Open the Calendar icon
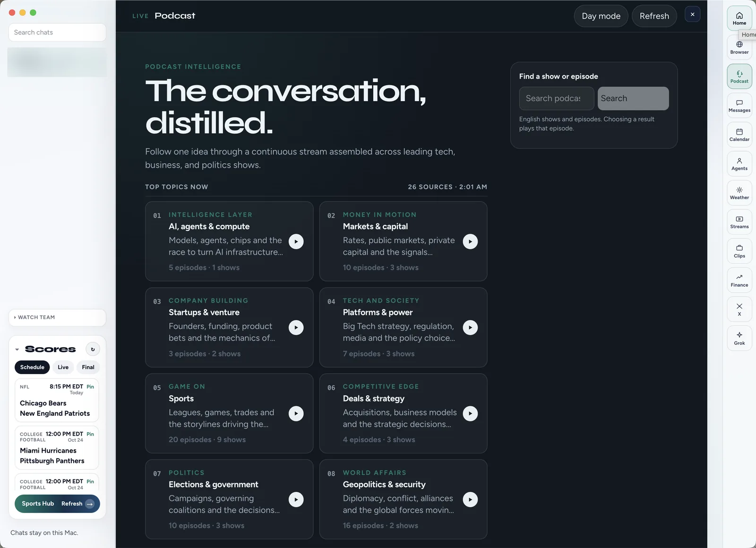The width and height of the screenshot is (756, 548). (739, 135)
